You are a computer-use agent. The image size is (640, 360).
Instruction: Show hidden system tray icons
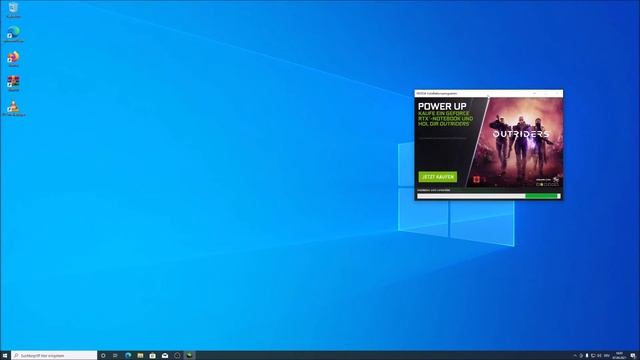[575, 356]
